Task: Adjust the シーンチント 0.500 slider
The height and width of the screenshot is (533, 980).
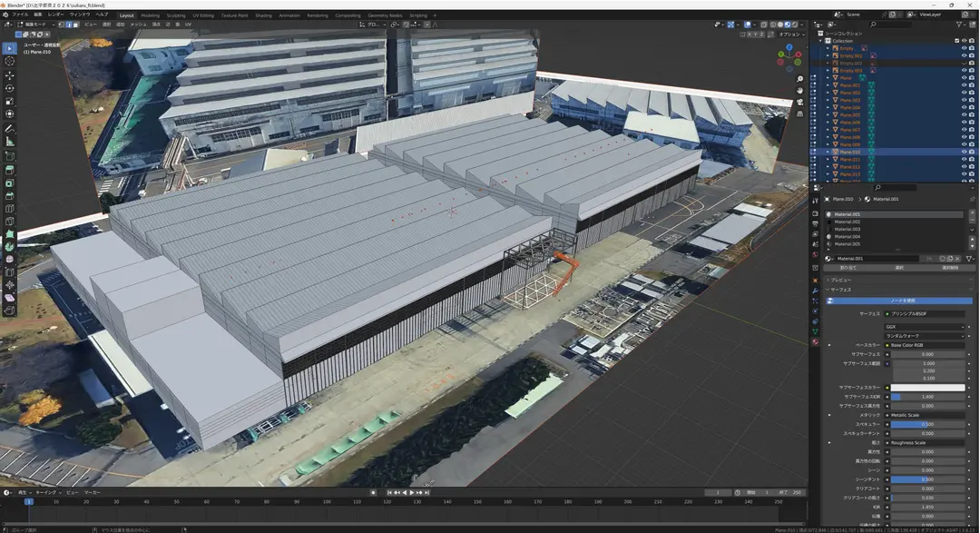Action: (927, 479)
